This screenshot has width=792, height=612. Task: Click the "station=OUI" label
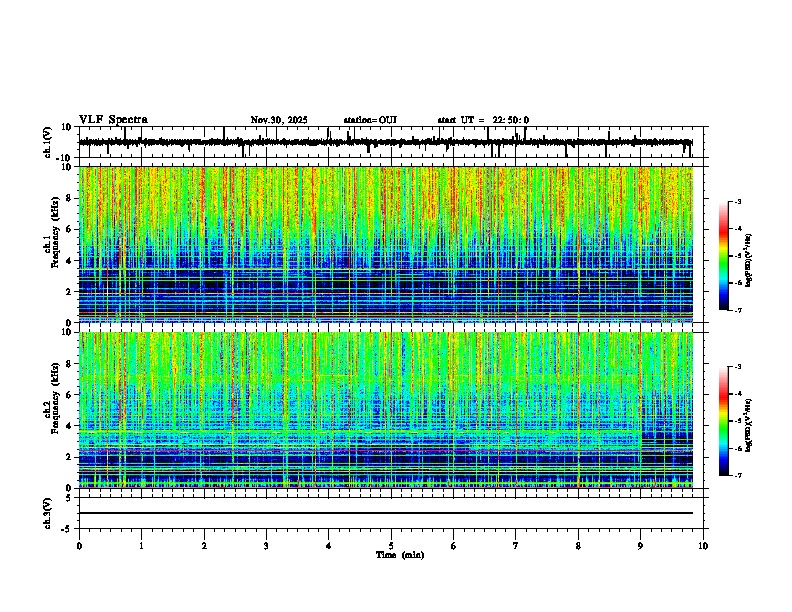[370, 120]
